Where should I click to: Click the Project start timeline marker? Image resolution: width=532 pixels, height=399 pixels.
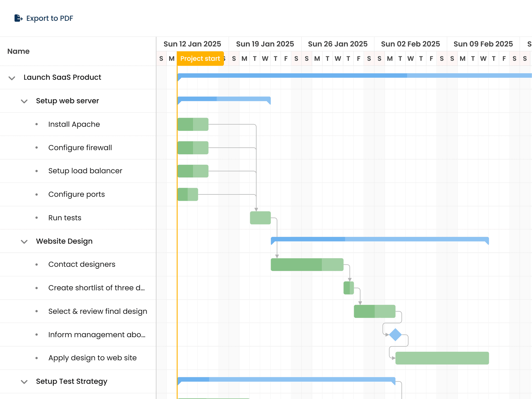coord(200,58)
